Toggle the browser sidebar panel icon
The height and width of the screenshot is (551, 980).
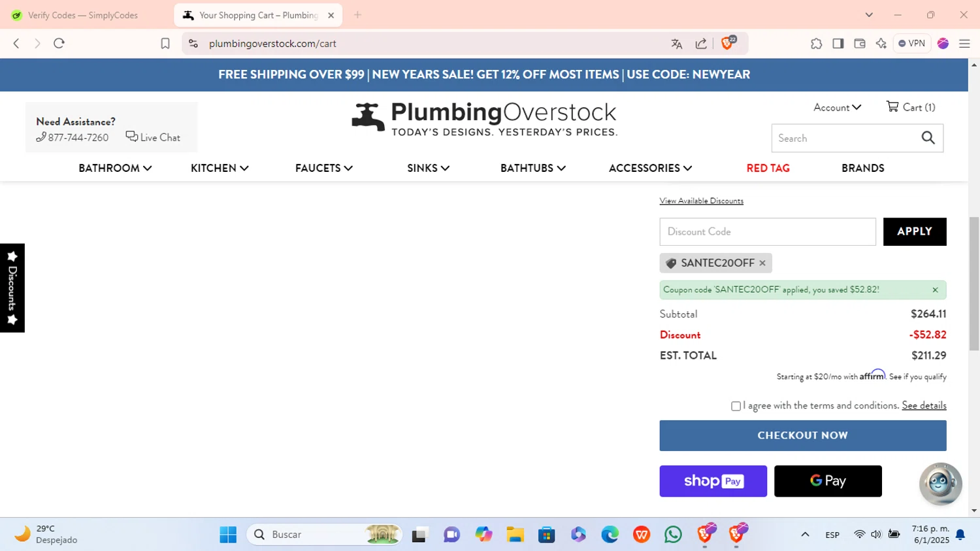pos(838,44)
